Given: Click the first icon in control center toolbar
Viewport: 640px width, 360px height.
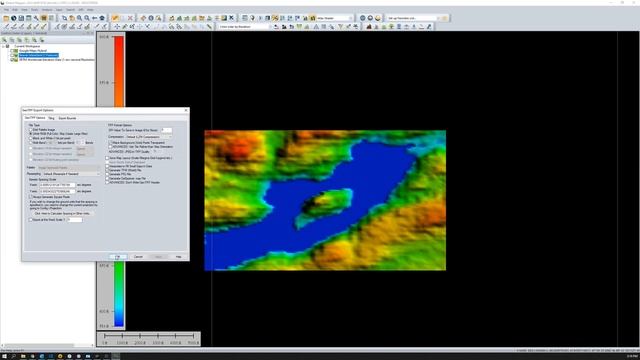Looking at the screenshot, I should click(4, 40).
